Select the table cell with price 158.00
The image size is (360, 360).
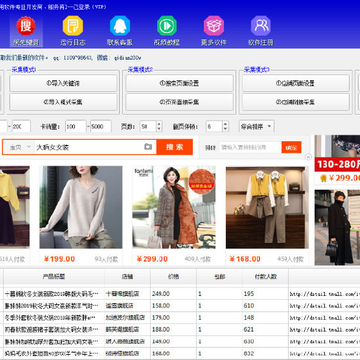tap(173, 306)
